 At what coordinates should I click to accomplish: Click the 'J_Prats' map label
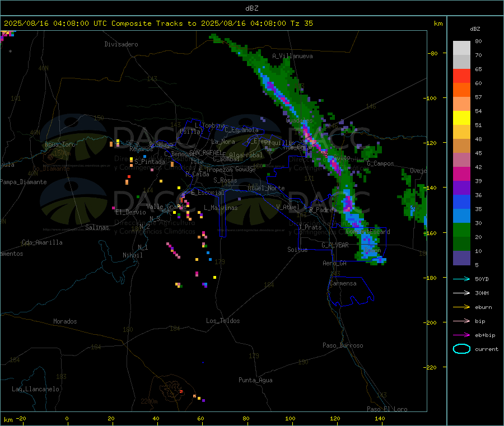click(x=310, y=227)
